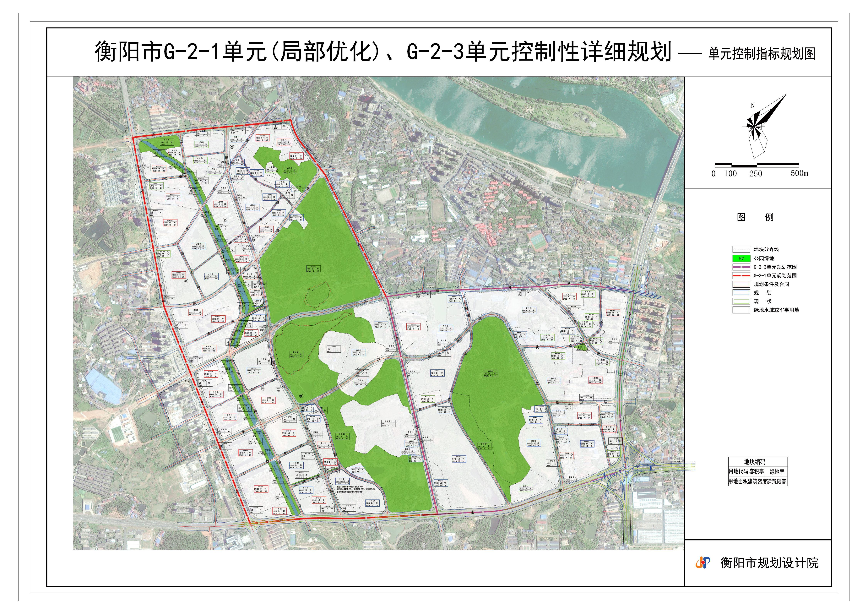The width and height of the screenshot is (868, 614).
Task: Click the blue-outlined 规划 legend box
Action: point(741,293)
